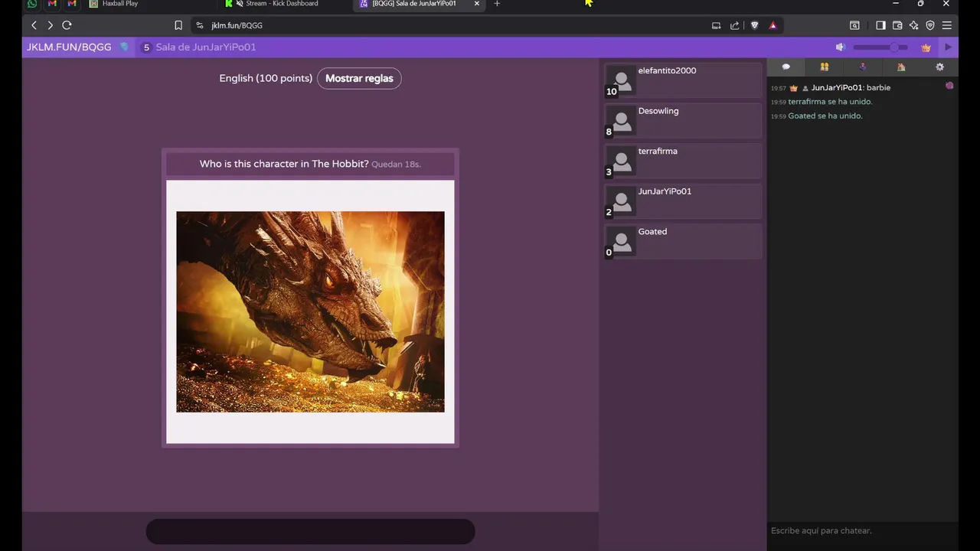The image size is (980, 551).
Task: Collapse the sidebar with the arrow button
Action: [x=948, y=47]
